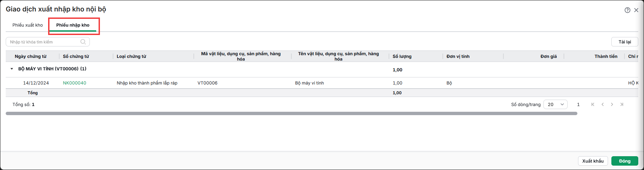644x170 pixels.
Task: Sort by Số lượng column header
Action: click(x=402, y=56)
